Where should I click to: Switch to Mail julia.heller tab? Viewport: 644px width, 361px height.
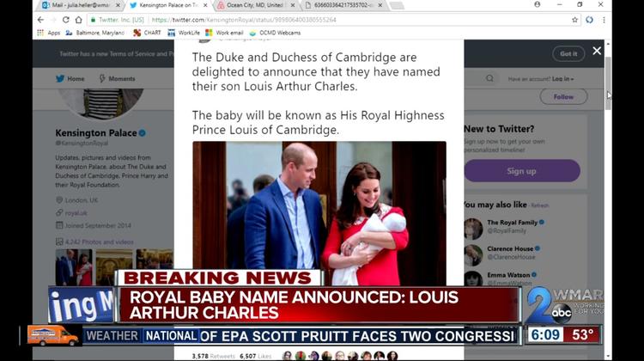pos(82,5)
